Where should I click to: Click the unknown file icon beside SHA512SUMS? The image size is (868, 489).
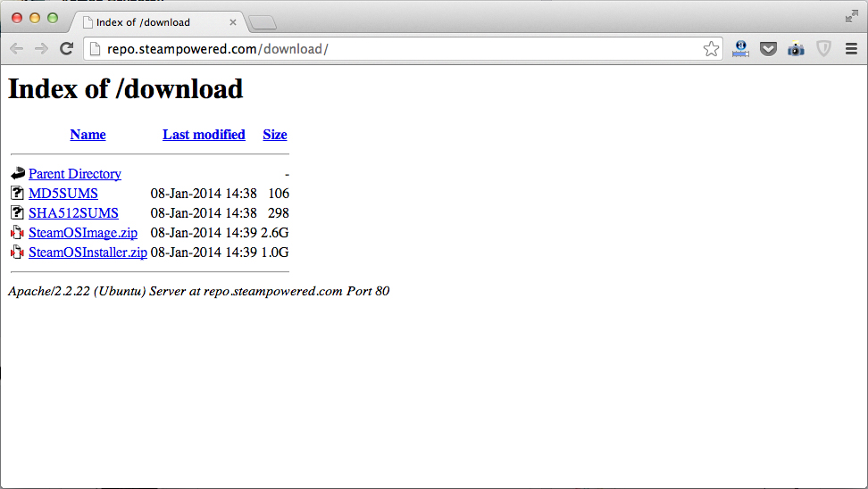click(x=17, y=212)
